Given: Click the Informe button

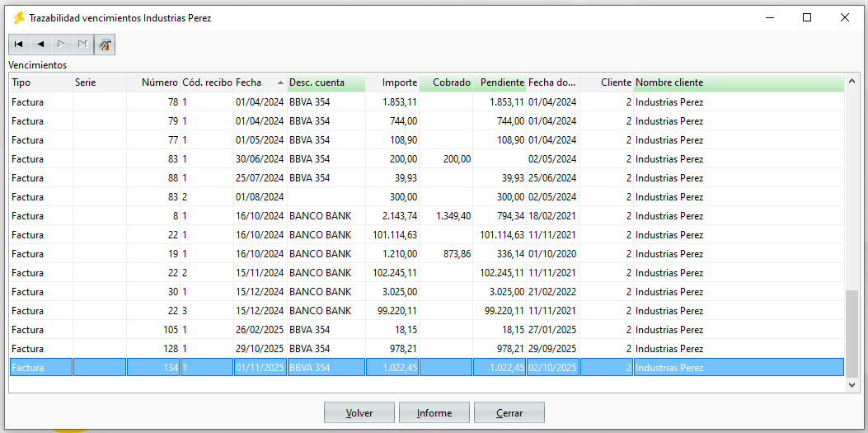Looking at the screenshot, I should tap(434, 413).
